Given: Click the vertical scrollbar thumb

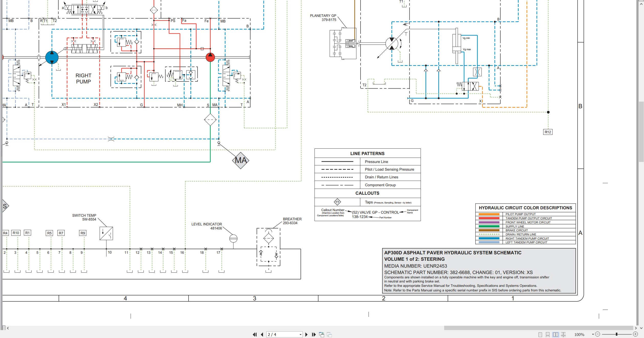Looking at the screenshot, I should (641, 132).
